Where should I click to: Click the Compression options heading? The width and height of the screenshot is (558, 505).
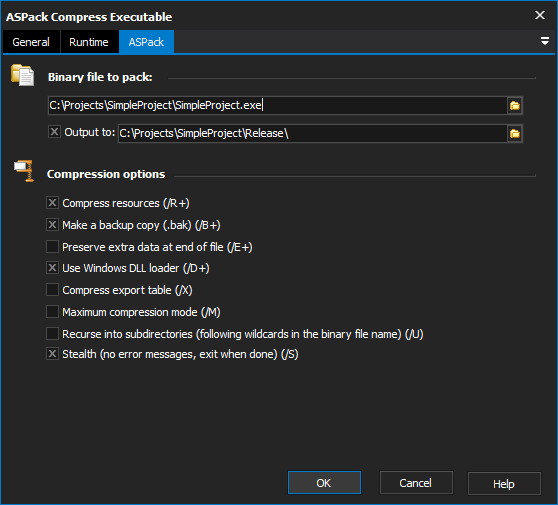pos(106,174)
